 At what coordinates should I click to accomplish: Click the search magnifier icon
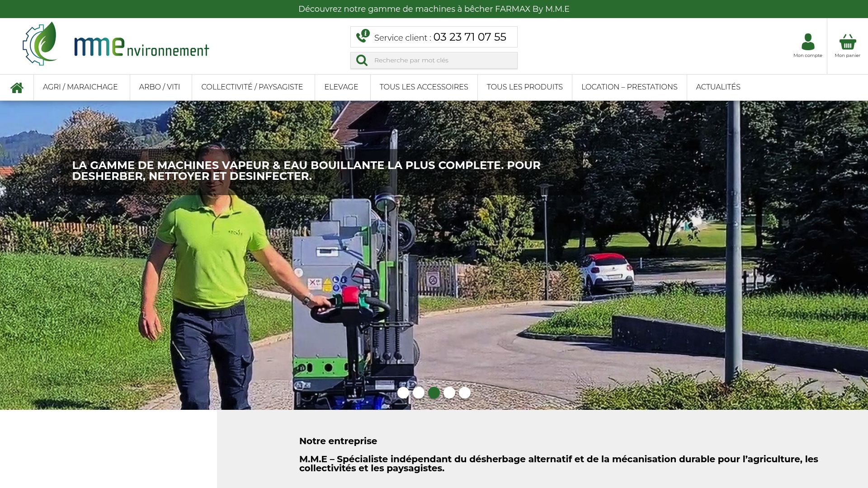pos(361,60)
